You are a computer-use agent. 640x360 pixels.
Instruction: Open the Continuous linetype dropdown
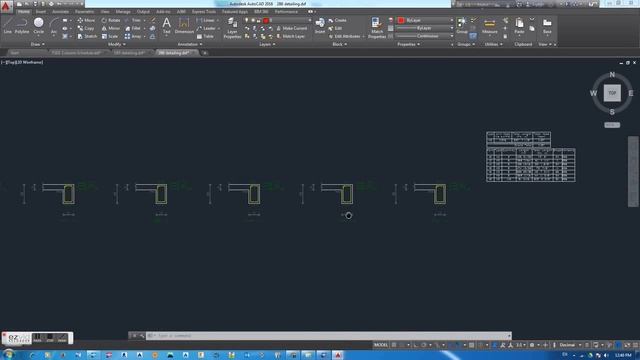click(x=425, y=36)
